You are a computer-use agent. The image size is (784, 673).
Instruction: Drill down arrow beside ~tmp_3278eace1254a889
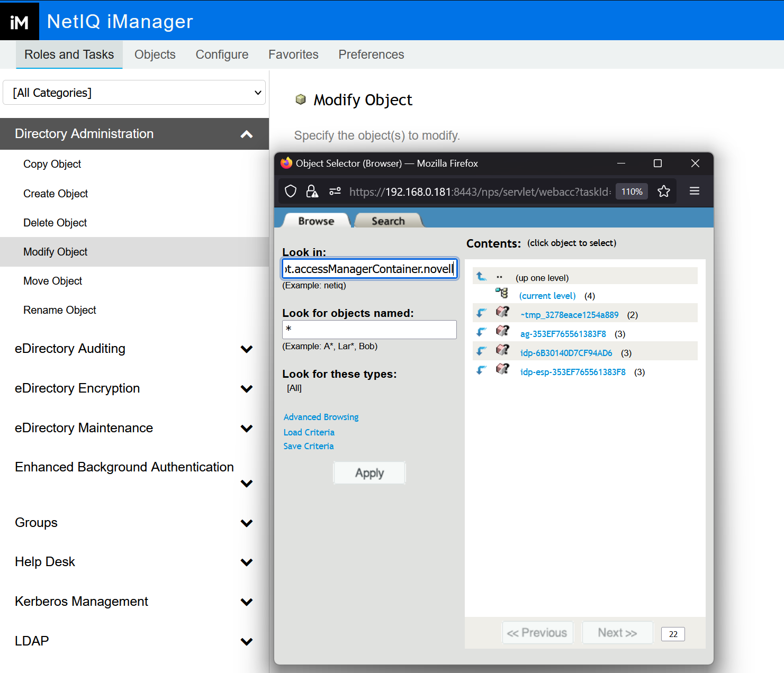tap(481, 314)
